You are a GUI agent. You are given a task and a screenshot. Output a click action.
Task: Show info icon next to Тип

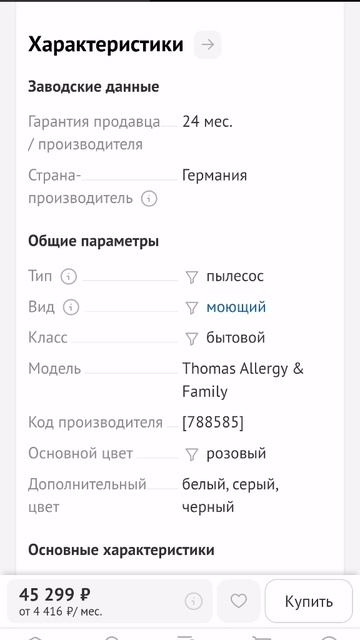69,276
